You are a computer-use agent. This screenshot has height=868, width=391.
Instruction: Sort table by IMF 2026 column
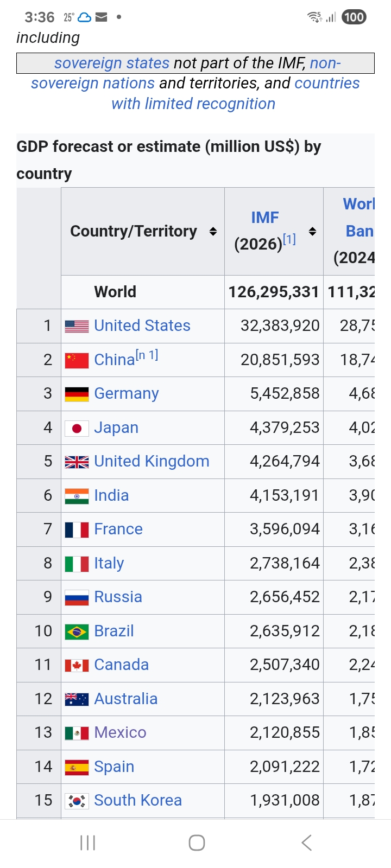[x=312, y=232]
